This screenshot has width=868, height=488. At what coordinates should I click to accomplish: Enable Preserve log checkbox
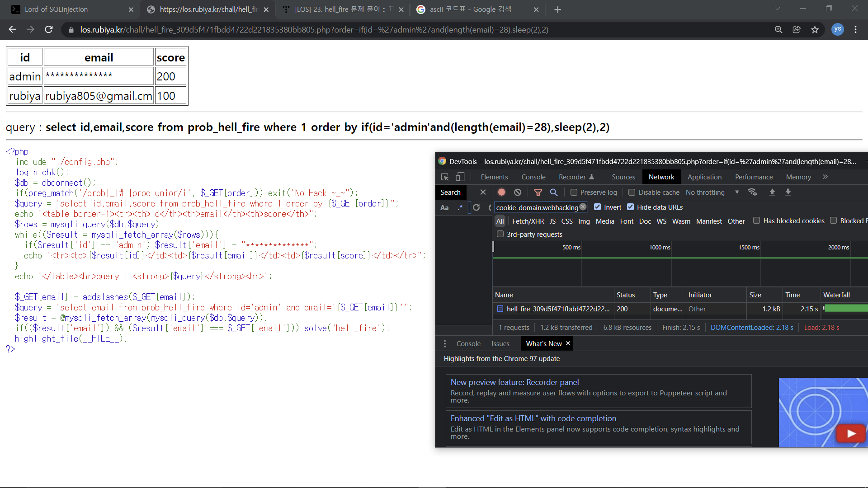pos(574,192)
